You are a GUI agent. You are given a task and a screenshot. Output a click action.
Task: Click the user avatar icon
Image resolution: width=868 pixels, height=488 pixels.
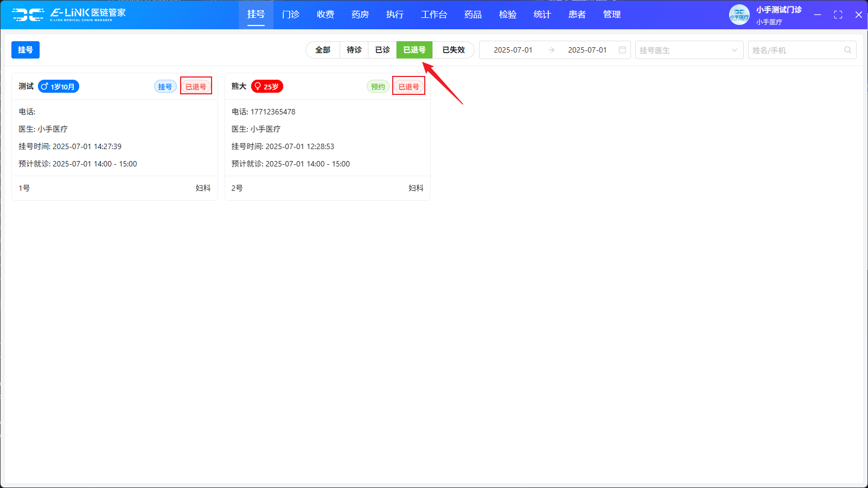(739, 15)
